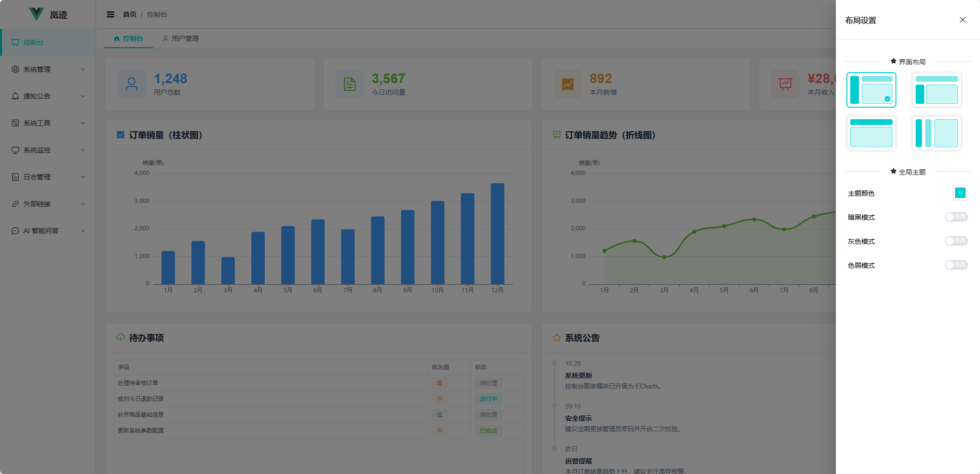This screenshot has width=980, height=474.
Task: Click the 首页 breadcrumb link
Action: [x=130, y=14]
